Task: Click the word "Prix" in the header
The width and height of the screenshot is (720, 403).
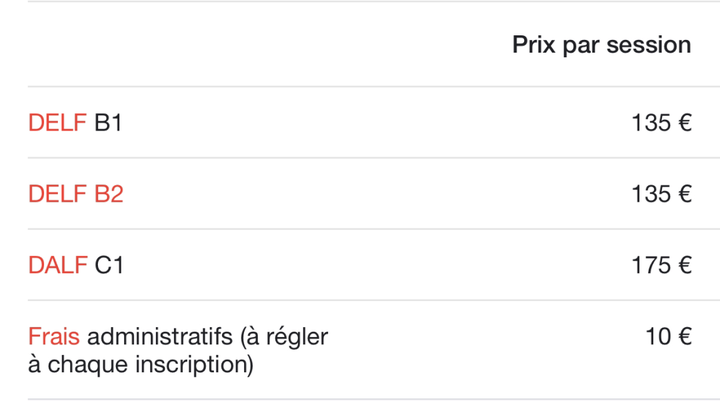Action: click(x=533, y=45)
